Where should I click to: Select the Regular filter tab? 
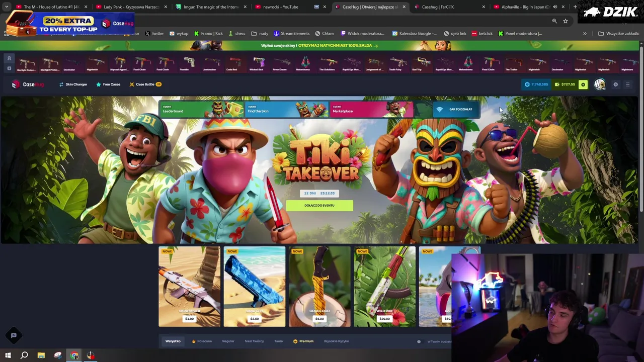pos(228,341)
